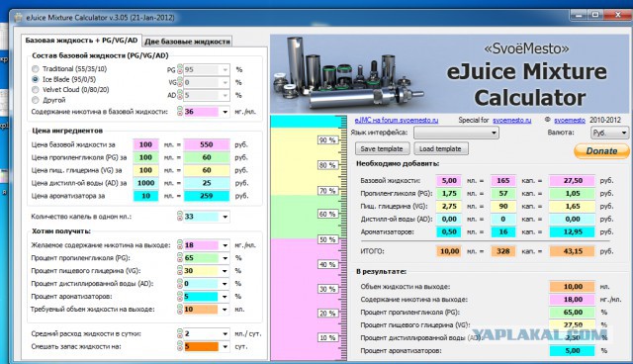Image resolution: width=633 pixels, height=364 pixels.
Task: Select the Другой base composition option
Action: point(36,100)
